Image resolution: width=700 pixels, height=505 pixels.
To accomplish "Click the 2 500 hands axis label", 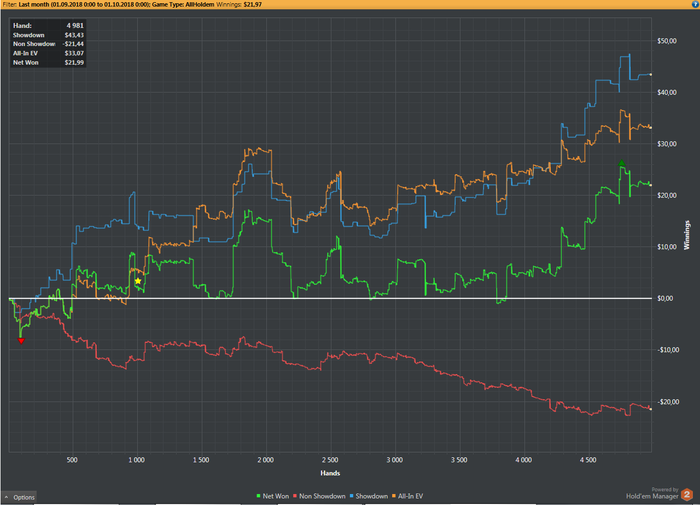I will tap(330, 460).
